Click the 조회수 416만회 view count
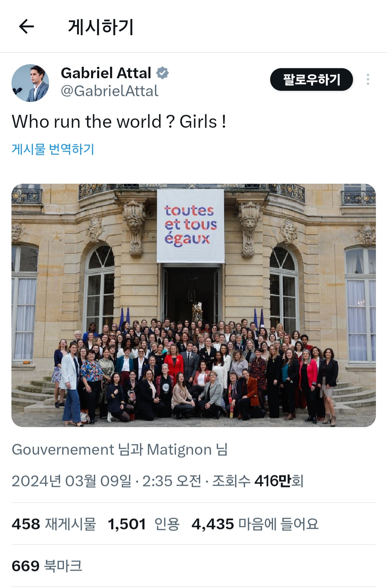Image resolution: width=387 pixels, height=588 pixels. (258, 481)
